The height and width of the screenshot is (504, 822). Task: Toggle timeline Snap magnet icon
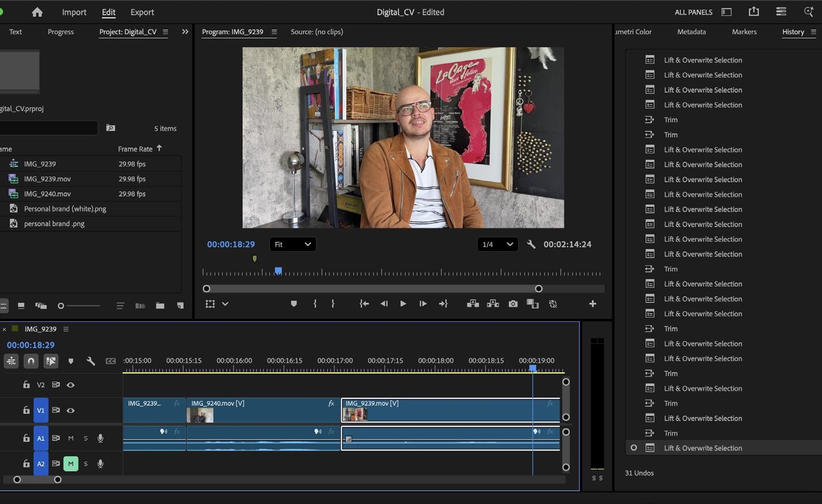(31, 361)
